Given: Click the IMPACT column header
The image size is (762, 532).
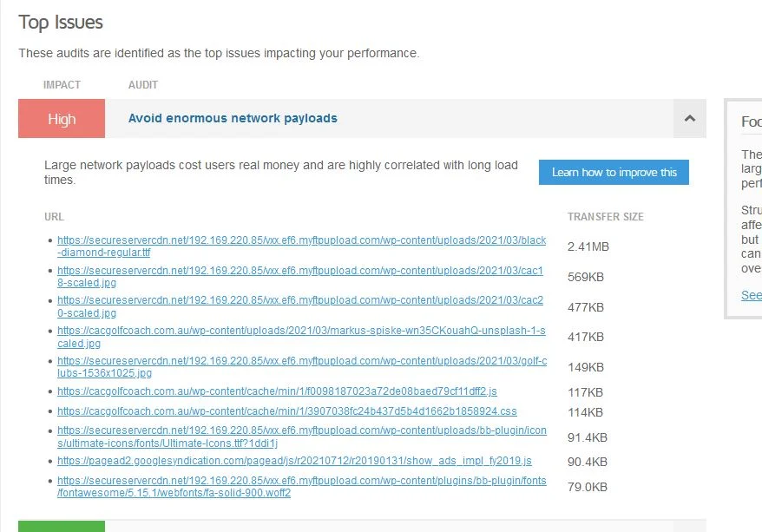Looking at the screenshot, I should [62, 84].
